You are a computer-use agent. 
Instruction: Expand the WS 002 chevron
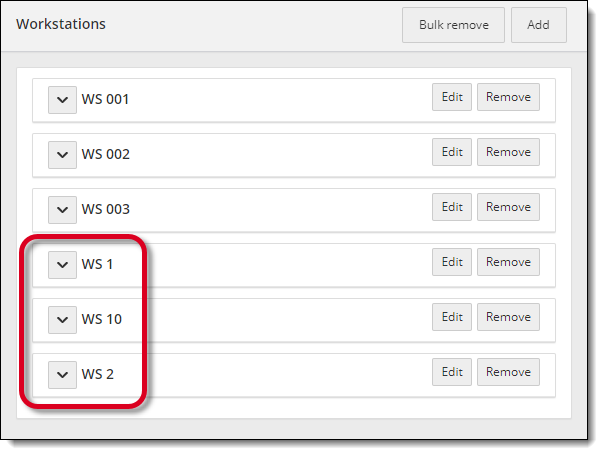click(62, 154)
